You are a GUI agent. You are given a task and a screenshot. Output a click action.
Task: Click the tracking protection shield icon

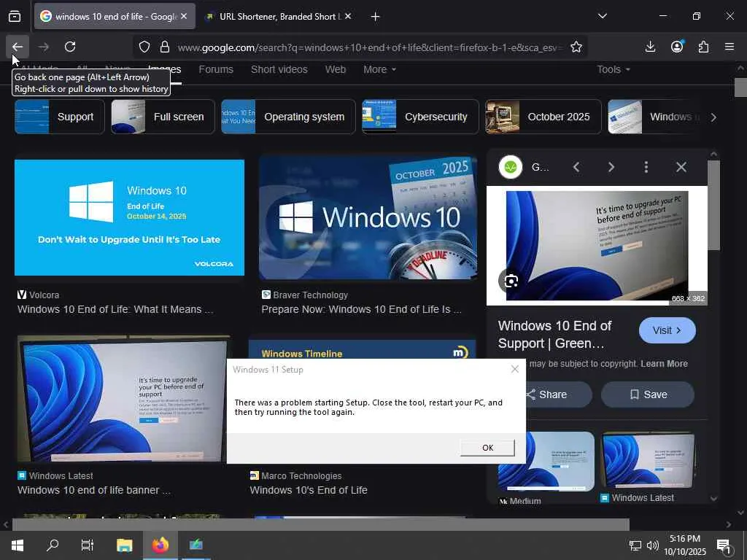coord(144,47)
